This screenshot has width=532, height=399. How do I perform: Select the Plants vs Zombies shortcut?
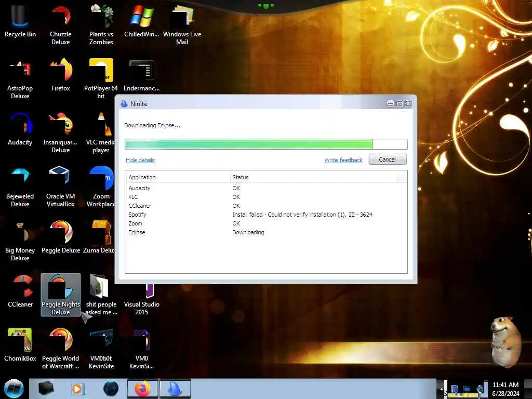[x=101, y=25]
